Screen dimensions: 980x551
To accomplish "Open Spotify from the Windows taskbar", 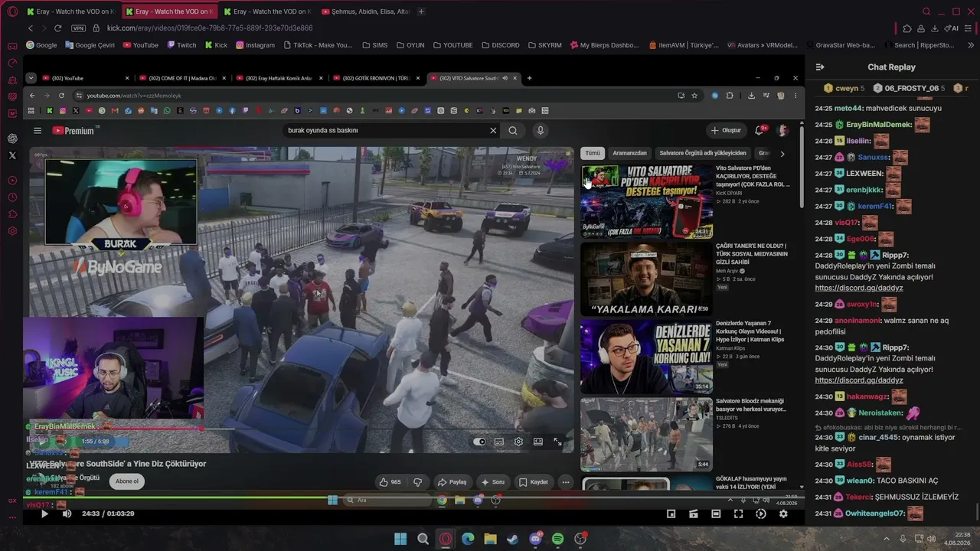I will point(557,539).
